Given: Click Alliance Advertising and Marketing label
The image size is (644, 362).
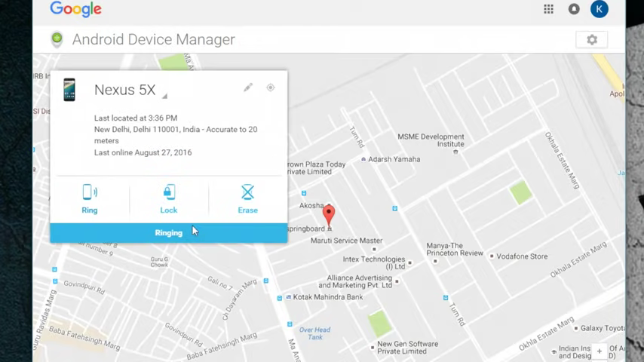Looking at the screenshot, I should (355, 281).
